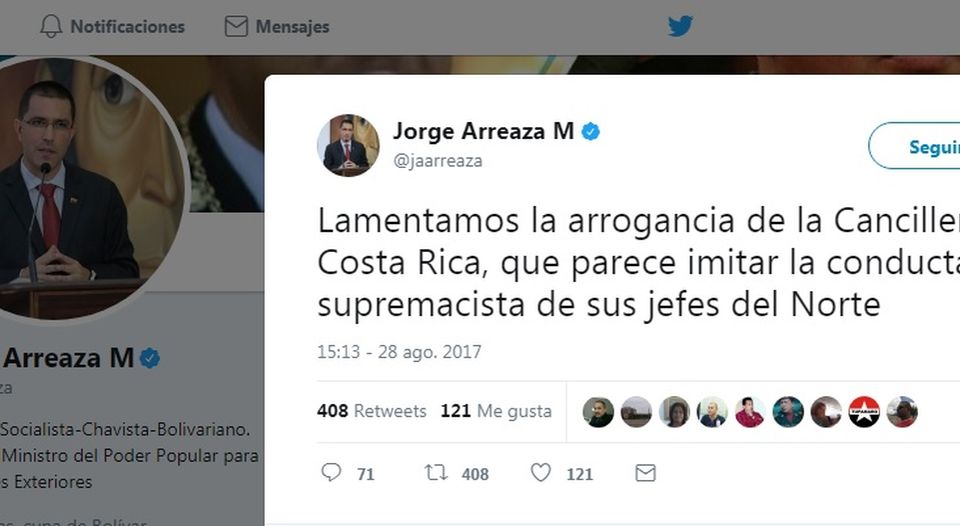View the 408 Retweets list

(372, 410)
